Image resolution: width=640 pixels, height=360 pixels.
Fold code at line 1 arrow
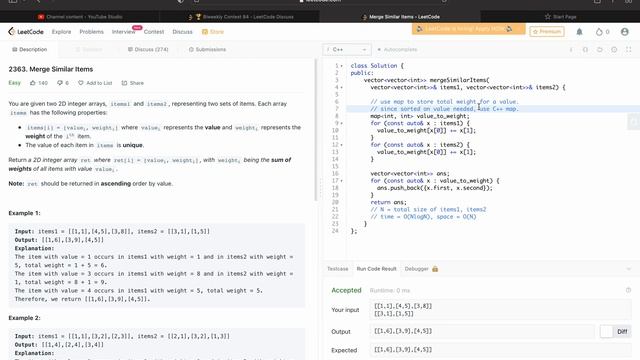[x=342, y=66]
